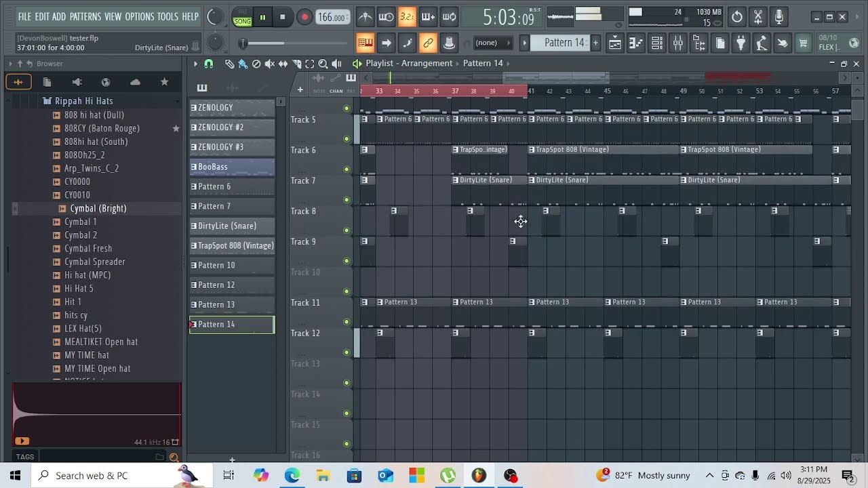Select ZENOLOGY #2 in the picker
Screen dimensions: 868x488
[232, 127]
